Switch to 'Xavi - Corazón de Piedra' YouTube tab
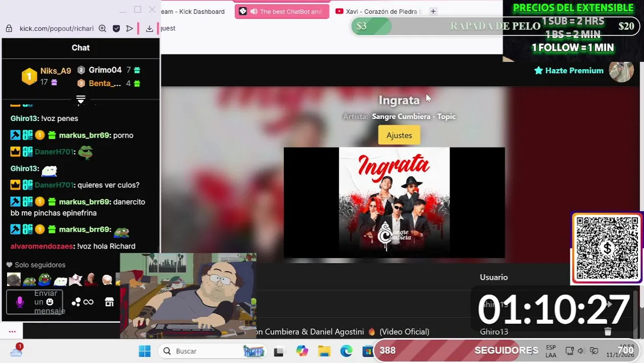Screen dimensions: 644x363 click(378, 12)
